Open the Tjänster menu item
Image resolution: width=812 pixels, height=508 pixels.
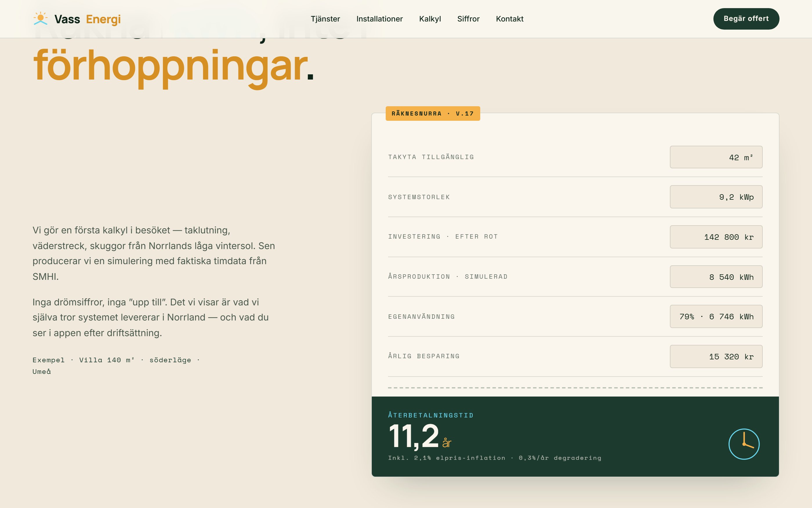pos(325,19)
